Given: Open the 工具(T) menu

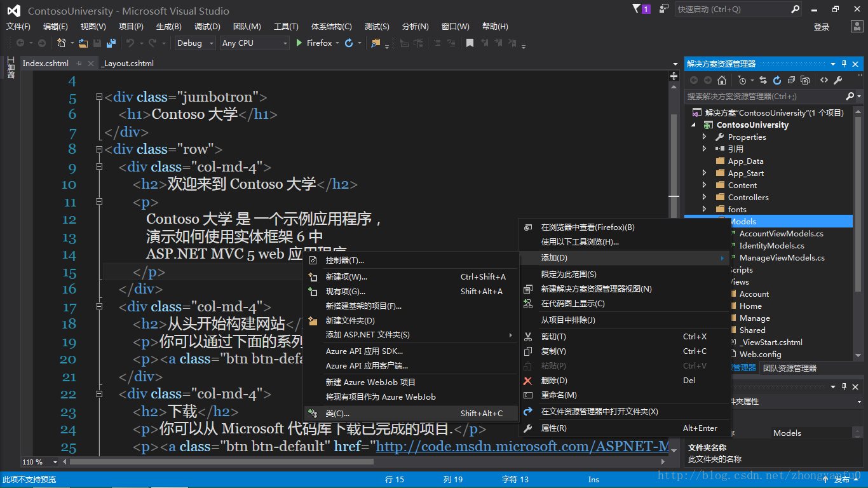Looking at the screenshot, I should 286,27.
